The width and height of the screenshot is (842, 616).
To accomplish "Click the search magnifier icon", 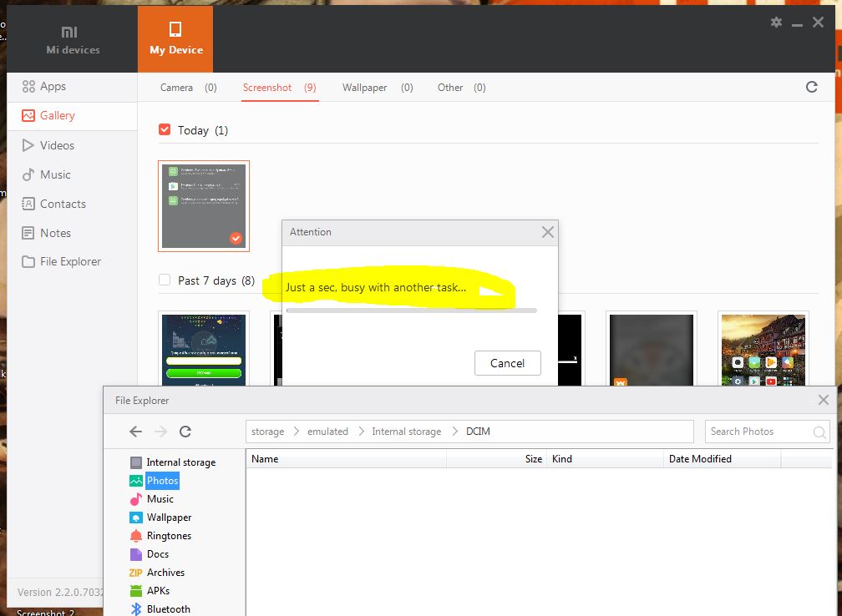I will (x=819, y=432).
